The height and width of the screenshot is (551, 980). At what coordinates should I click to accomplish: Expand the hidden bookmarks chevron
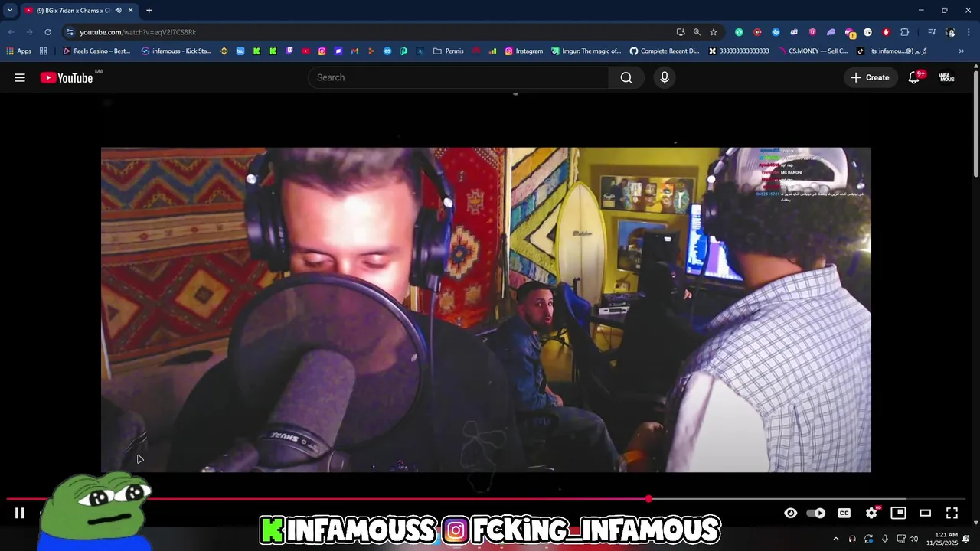pyautogui.click(x=962, y=51)
